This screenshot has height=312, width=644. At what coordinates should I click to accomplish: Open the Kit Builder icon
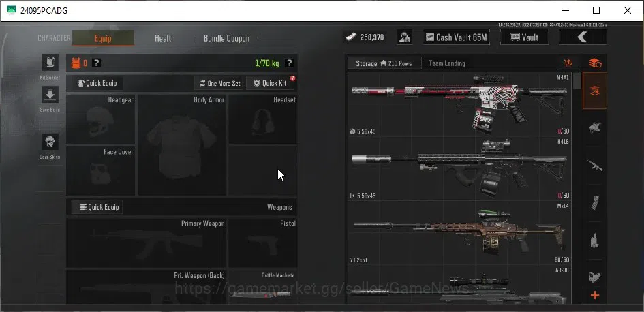[x=50, y=63]
